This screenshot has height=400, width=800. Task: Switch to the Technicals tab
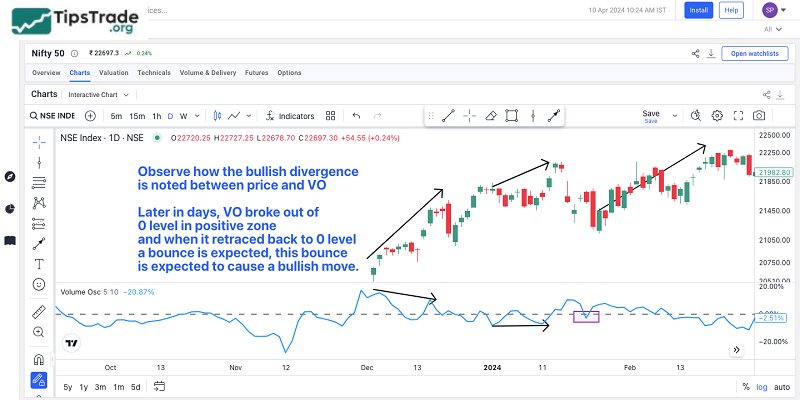pyautogui.click(x=153, y=73)
